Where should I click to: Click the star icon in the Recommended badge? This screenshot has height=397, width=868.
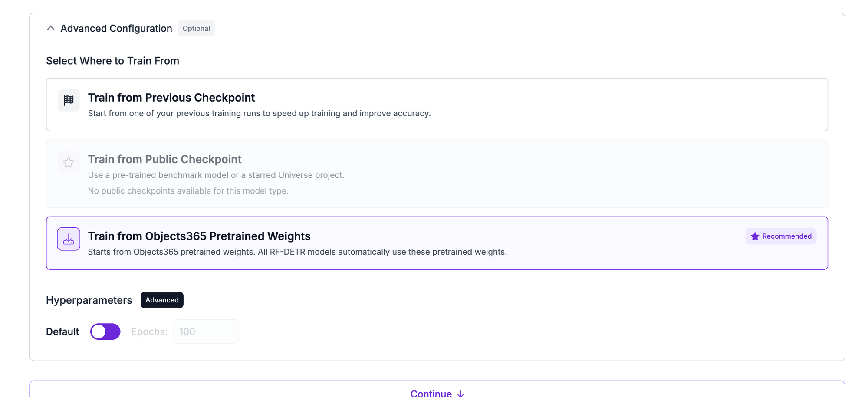755,236
